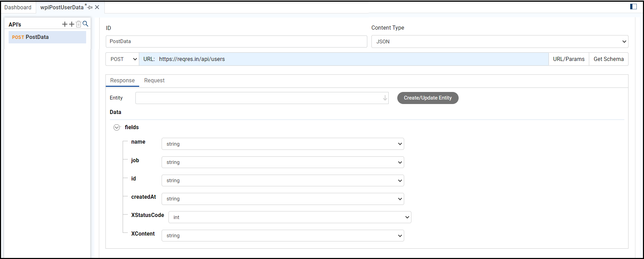The image size is (644, 259).
Task: Toggle the side panel layout icon at top right
Action: [633, 7]
